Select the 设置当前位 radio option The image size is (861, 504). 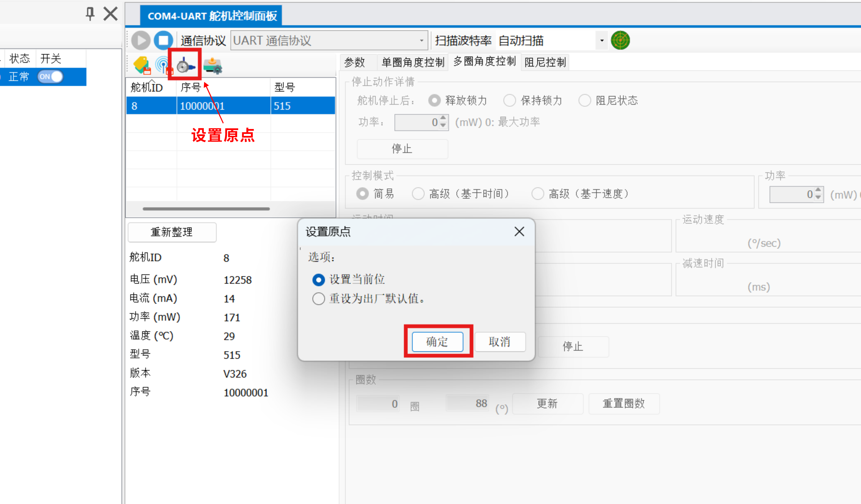pos(318,280)
